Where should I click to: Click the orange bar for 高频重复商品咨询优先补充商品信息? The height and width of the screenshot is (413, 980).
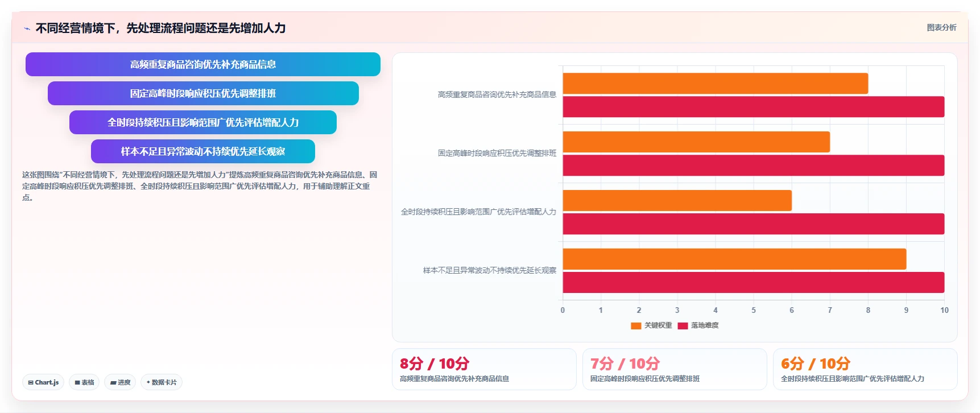click(716, 84)
